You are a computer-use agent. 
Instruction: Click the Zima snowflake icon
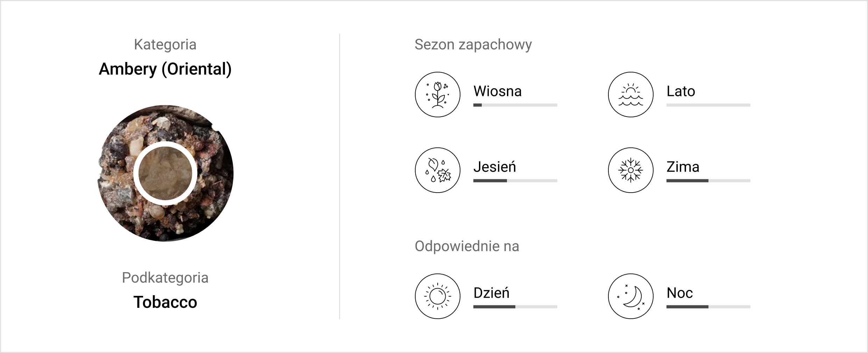[x=630, y=170]
